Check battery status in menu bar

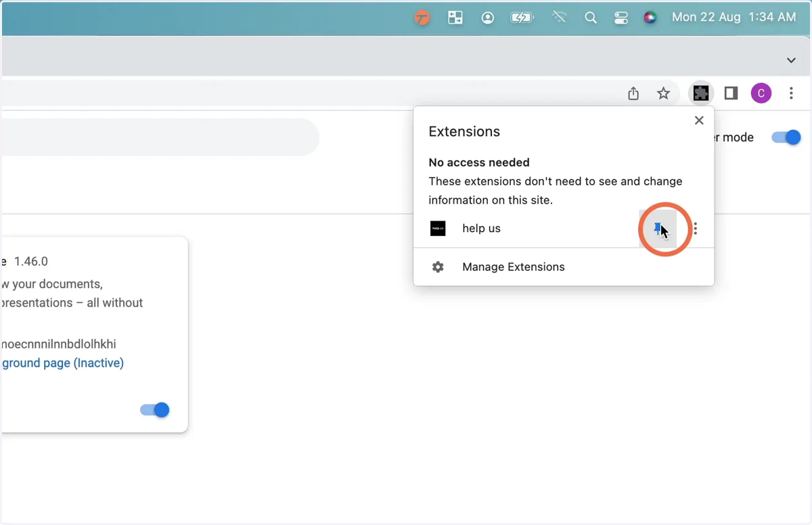click(522, 18)
